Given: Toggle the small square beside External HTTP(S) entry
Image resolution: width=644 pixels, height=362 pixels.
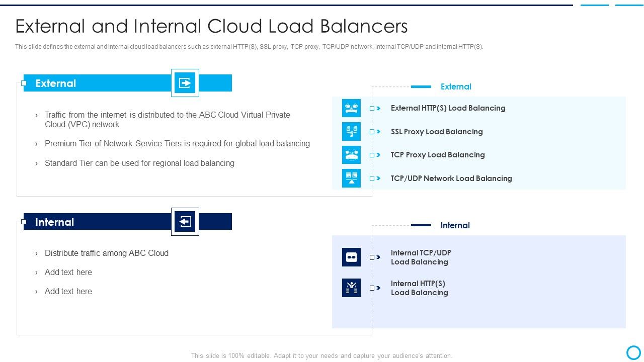Looking at the screenshot, I should 371,108.
